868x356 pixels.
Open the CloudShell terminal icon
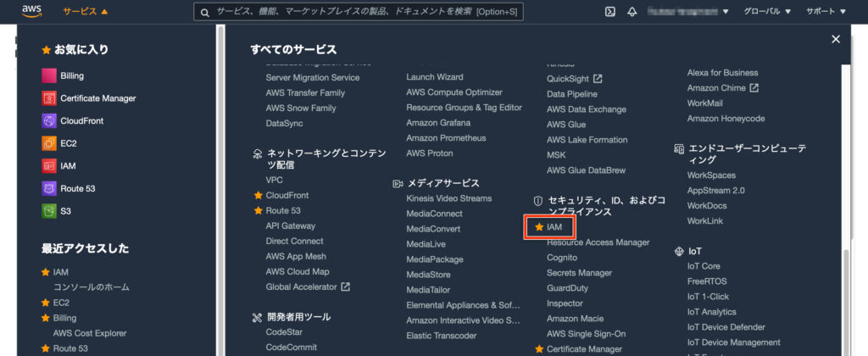[x=610, y=12]
